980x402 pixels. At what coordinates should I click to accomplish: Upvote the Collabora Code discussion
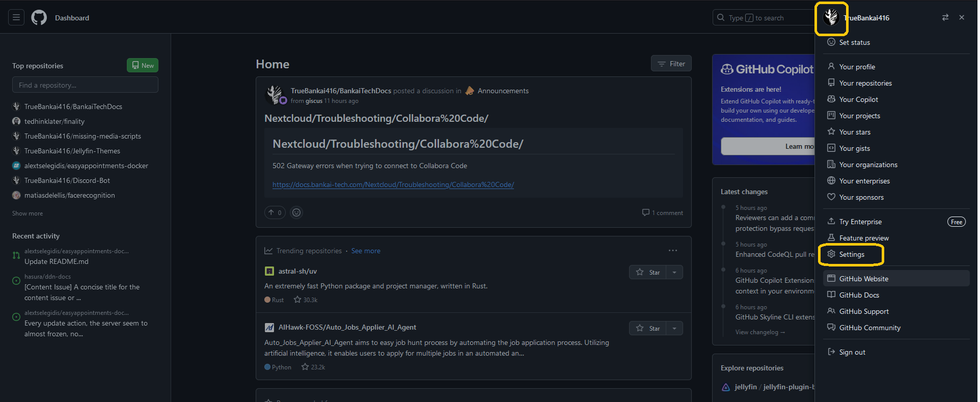click(275, 212)
